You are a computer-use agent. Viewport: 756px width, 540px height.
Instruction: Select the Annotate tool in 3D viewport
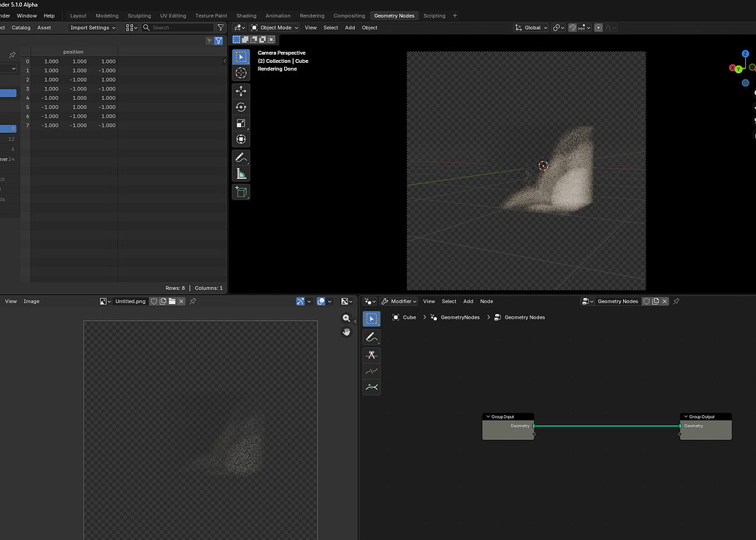pyautogui.click(x=241, y=157)
